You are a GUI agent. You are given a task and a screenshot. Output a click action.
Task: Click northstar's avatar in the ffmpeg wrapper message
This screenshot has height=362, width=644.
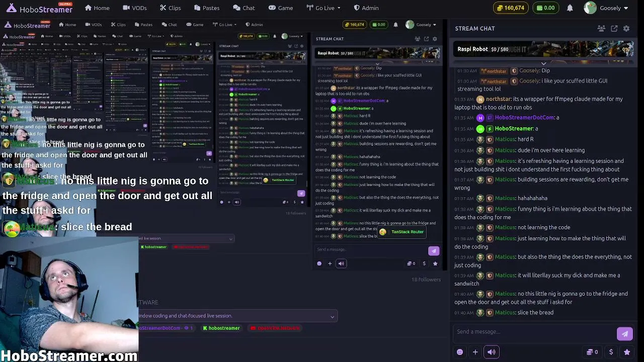pyautogui.click(x=480, y=100)
